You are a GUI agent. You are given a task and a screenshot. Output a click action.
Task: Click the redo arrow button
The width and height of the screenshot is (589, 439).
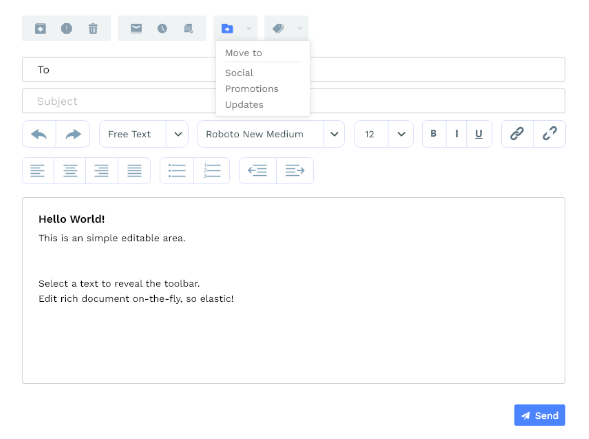(73, 134)
